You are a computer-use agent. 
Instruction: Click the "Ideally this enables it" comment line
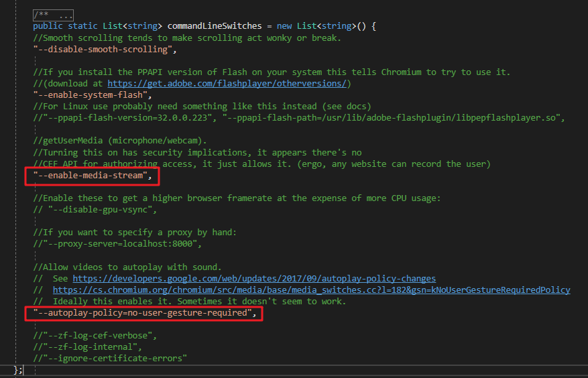tap(190, 302)
